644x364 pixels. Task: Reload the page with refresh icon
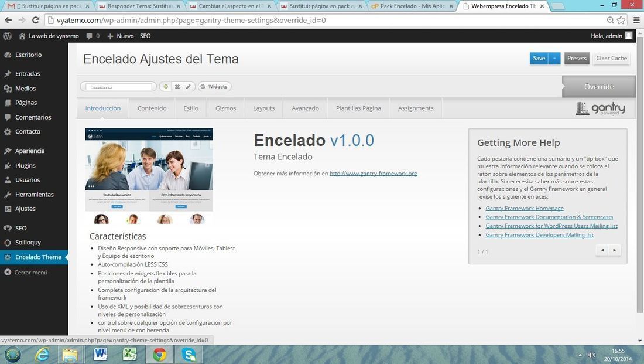point(36,20)
